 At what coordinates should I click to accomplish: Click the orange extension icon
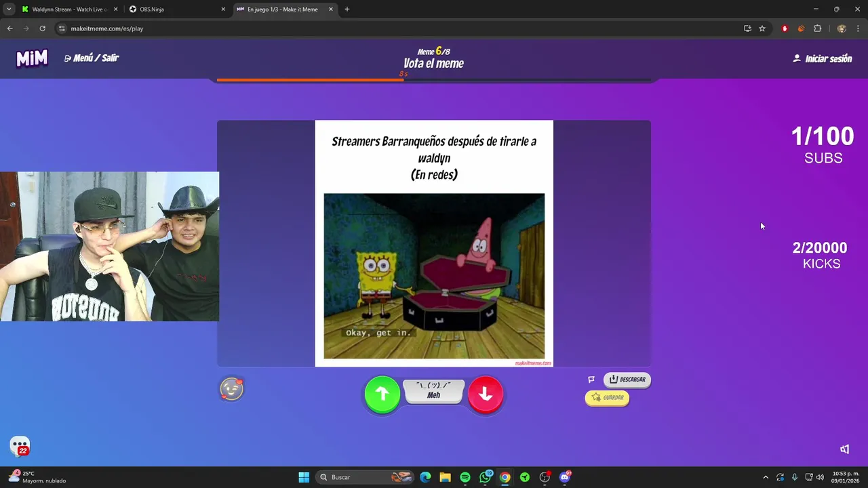(801, 28)
